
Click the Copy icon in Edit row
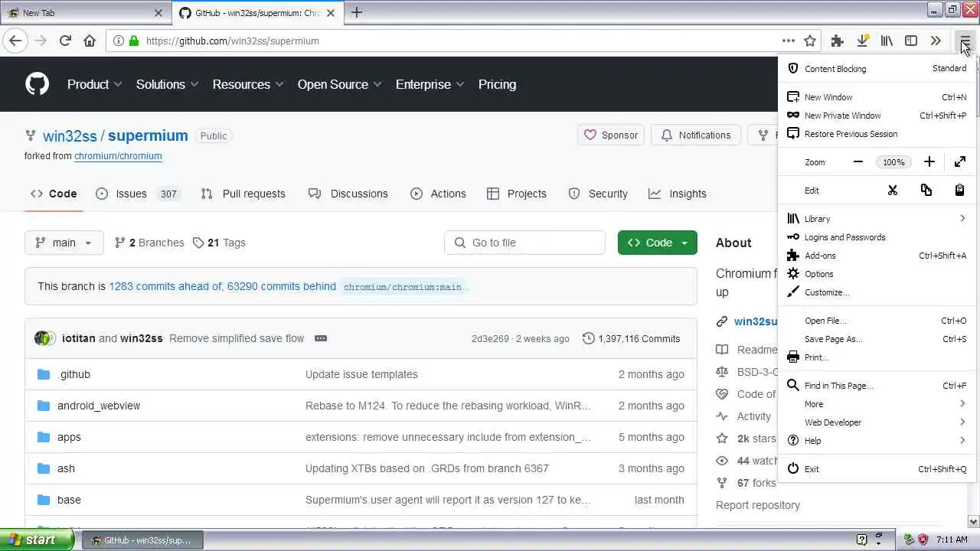(926, 190)
